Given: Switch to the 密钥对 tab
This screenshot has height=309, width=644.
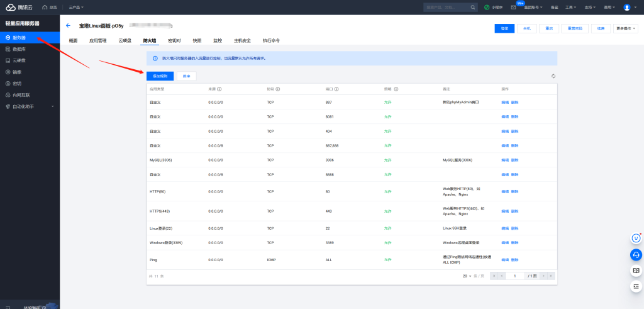Looking at the screenshot, I should pyautogui.click(x=174, y=40).
